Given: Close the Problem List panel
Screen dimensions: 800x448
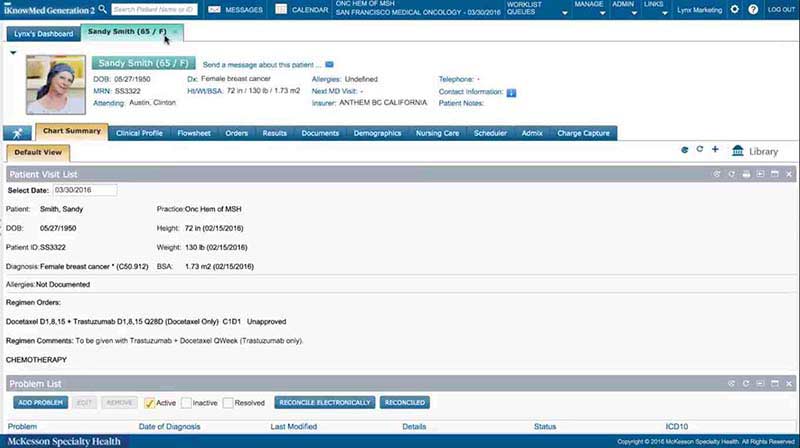Looking at the screenshot, I should pos(789,383).
